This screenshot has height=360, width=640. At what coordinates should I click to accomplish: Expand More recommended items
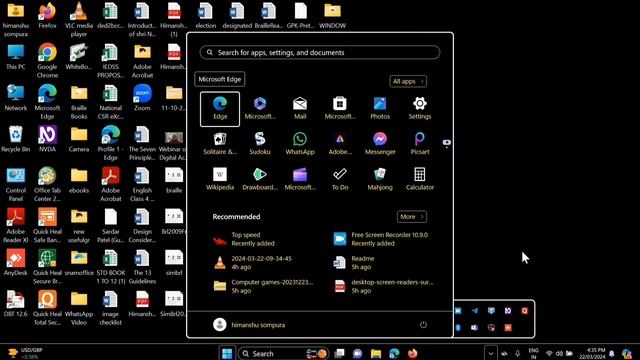pos(412,217)
